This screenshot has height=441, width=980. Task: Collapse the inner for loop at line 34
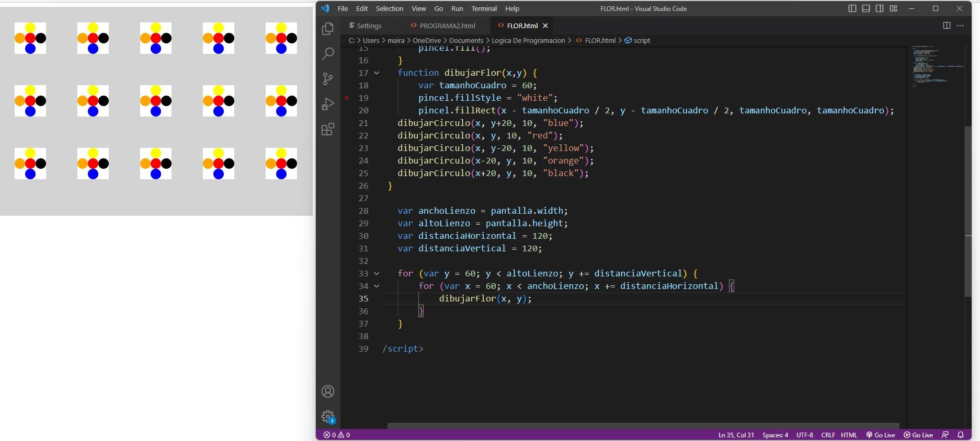(x=377, y=286)
